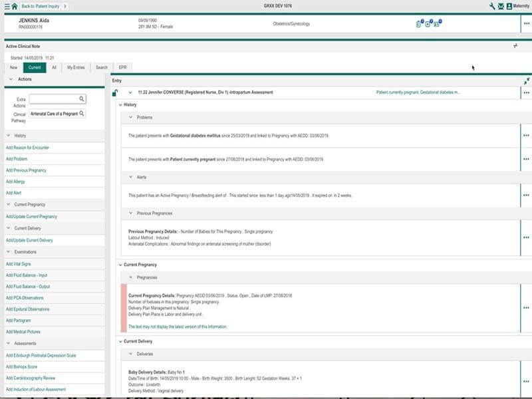The image size is (532, 399).
Task: Open the messages envelope icon
Action: 501,6
